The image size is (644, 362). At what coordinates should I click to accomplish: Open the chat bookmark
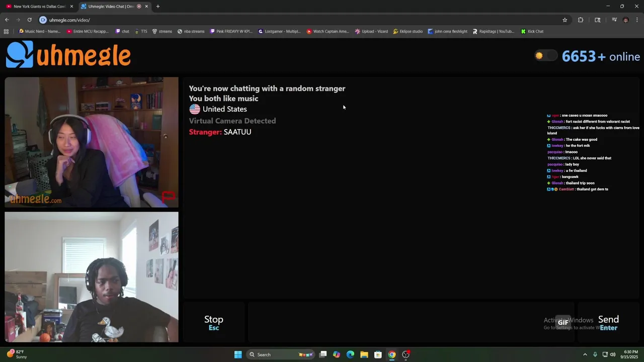pos(122,31)
